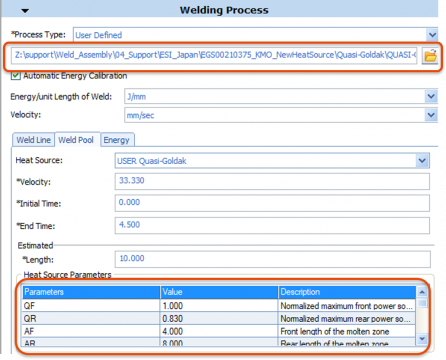Open the Process Type dropdown
The height and width of the screenshot is (360, 446).
(x=432, y=35)
